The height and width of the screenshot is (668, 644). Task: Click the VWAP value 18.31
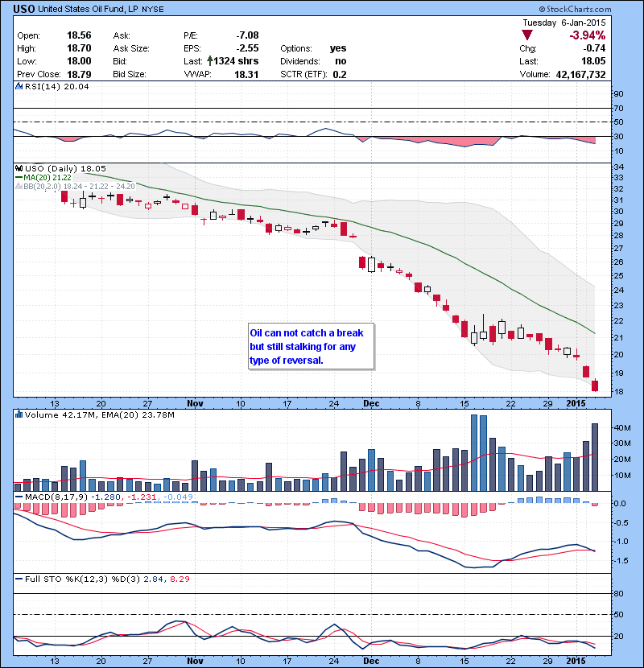pyautogui.click(x=246, y=74)
